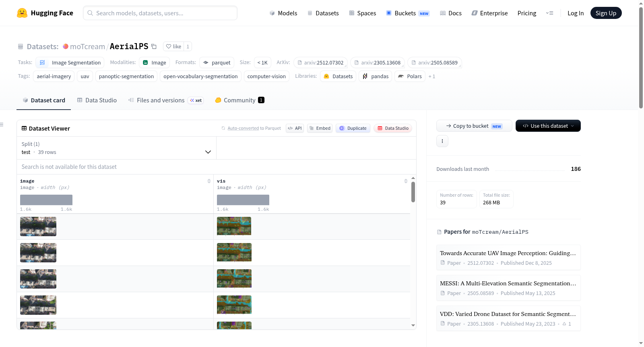The height and width of the screenshot is (347, 644).
Task: Open the second row image thumbnail
Action: click(38, 253)
